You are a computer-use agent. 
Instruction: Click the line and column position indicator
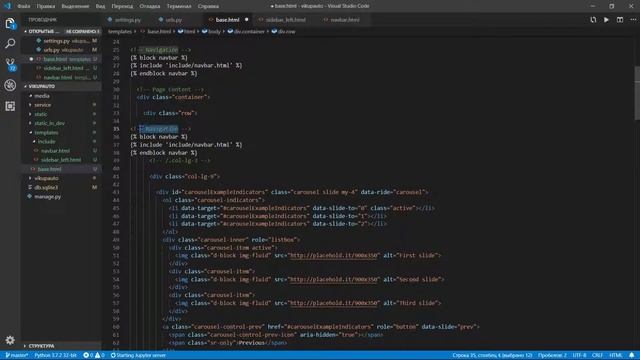492,355
